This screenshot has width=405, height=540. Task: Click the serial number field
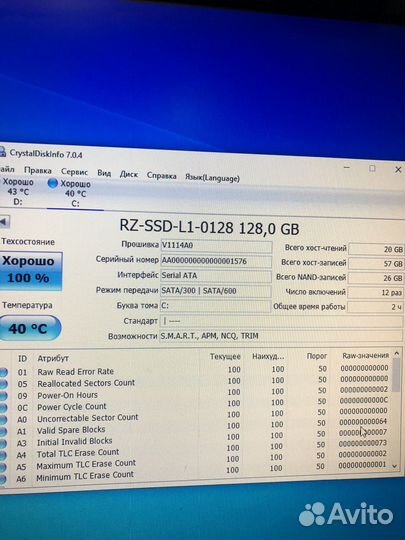tap(216, 261)
